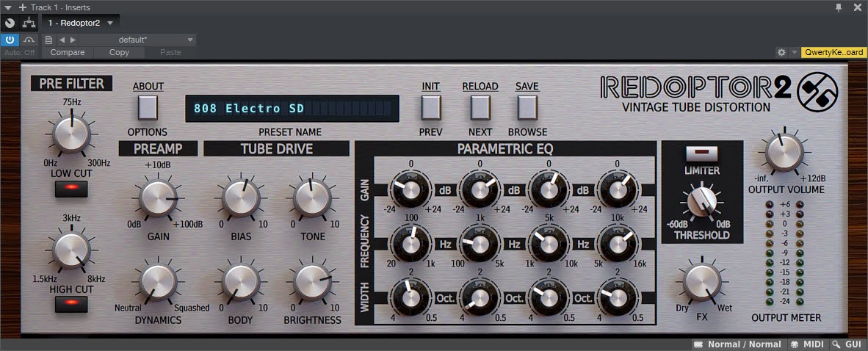Go to previous preset arrow
This screenshot has width=868, height=351.
tap(62, 40)
